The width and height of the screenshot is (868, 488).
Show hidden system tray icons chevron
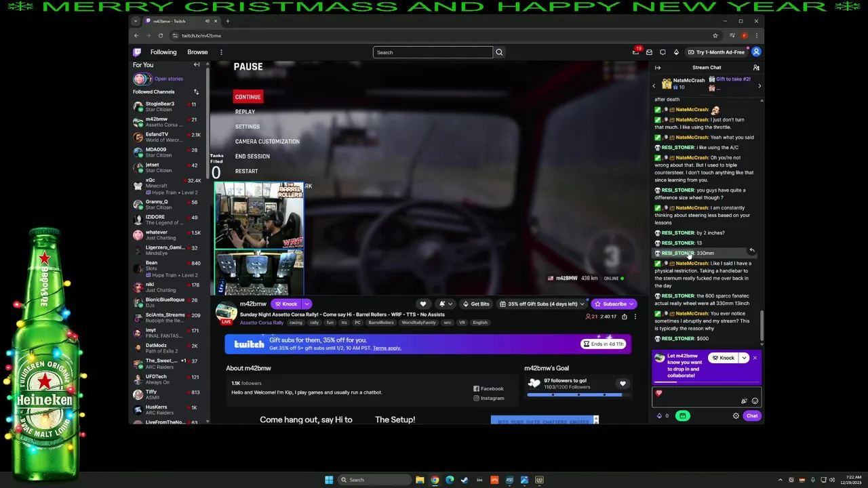(780, 480)
